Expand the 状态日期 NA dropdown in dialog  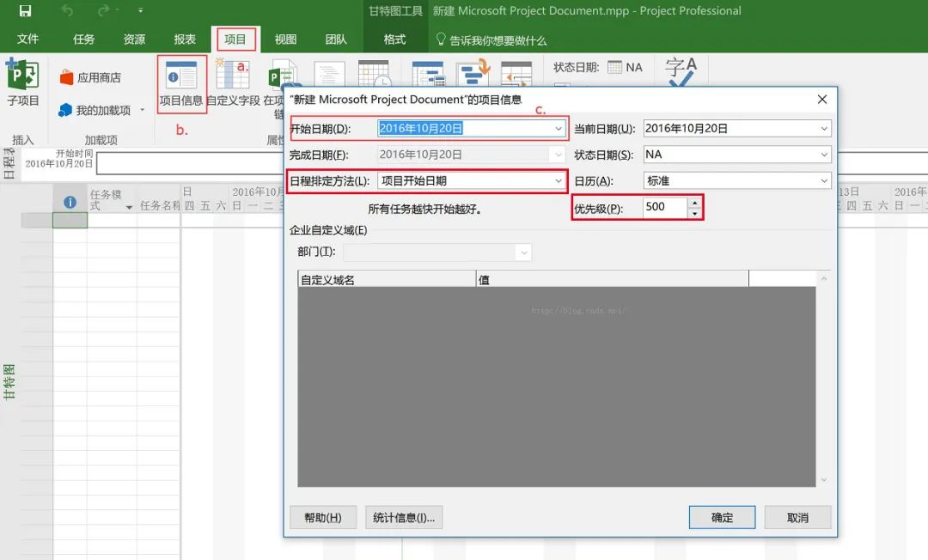pos(824,155)
